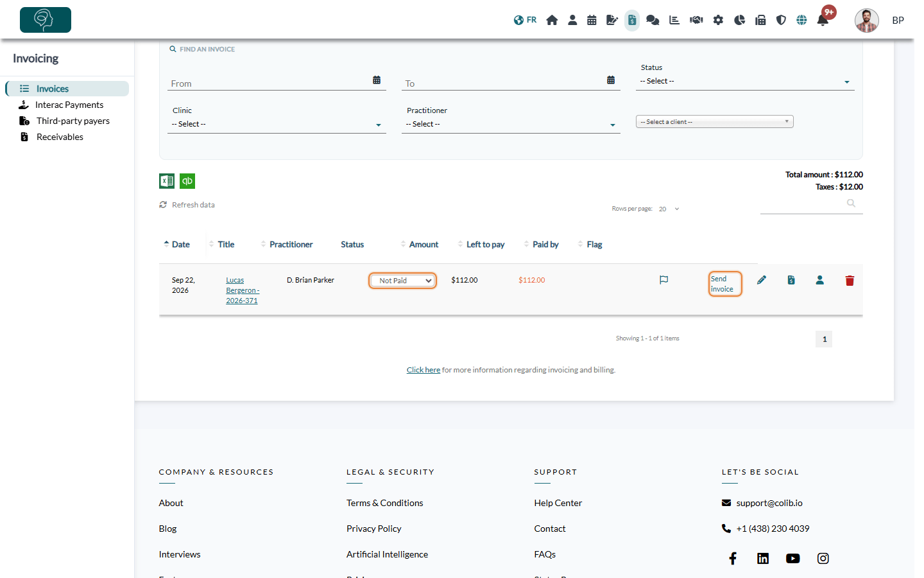
Task: Open the clients person icon in top bar
Action: [x=572, y=20]
